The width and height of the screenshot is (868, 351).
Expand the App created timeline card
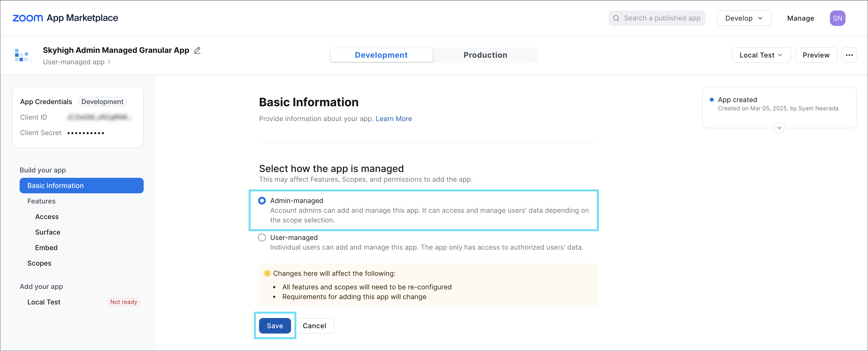pyautogui.click(x=779, y=128)
